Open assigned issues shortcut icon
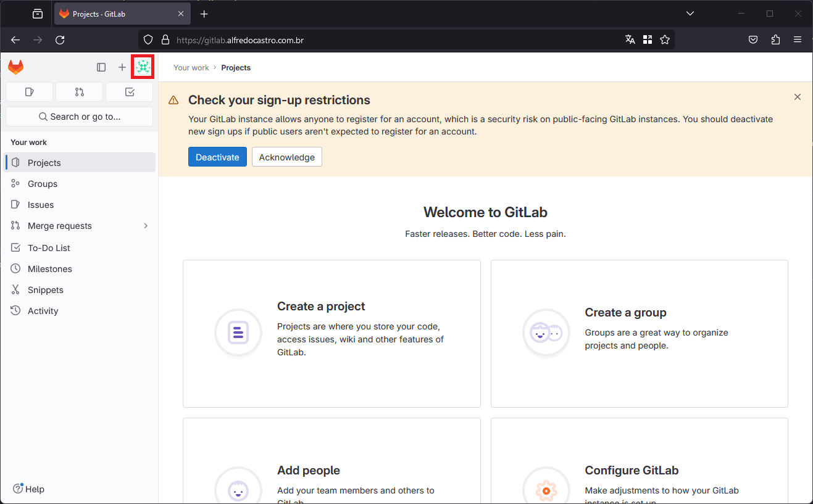 tap(29, 92)
